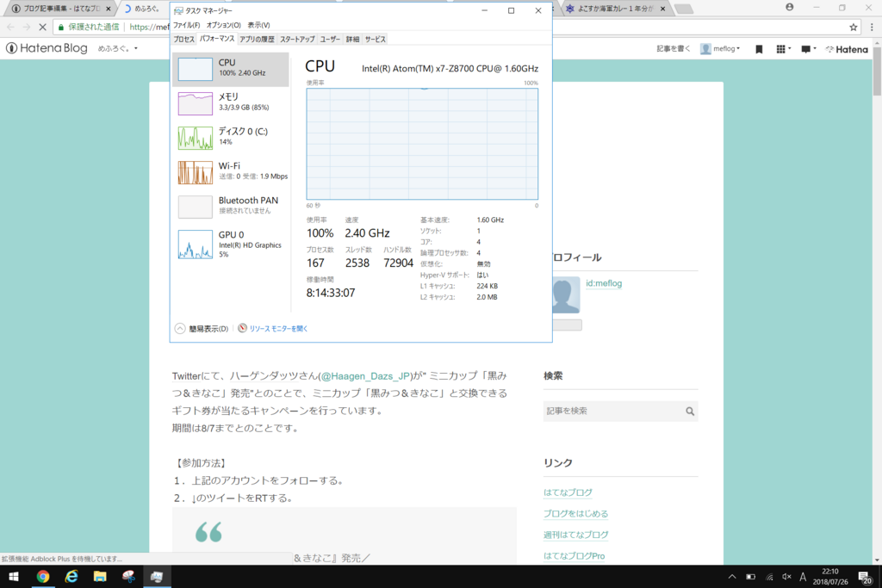The height and width of the screenshot is (588, 882).
Task: Click the Task Manager taskbar icon
Action: (x=157, y=577)
